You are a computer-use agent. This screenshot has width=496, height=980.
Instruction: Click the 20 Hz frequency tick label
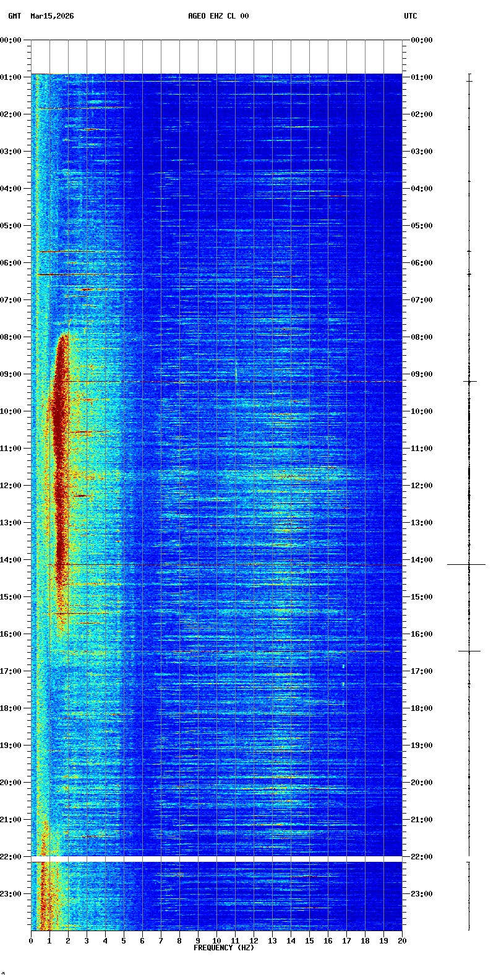402,940
